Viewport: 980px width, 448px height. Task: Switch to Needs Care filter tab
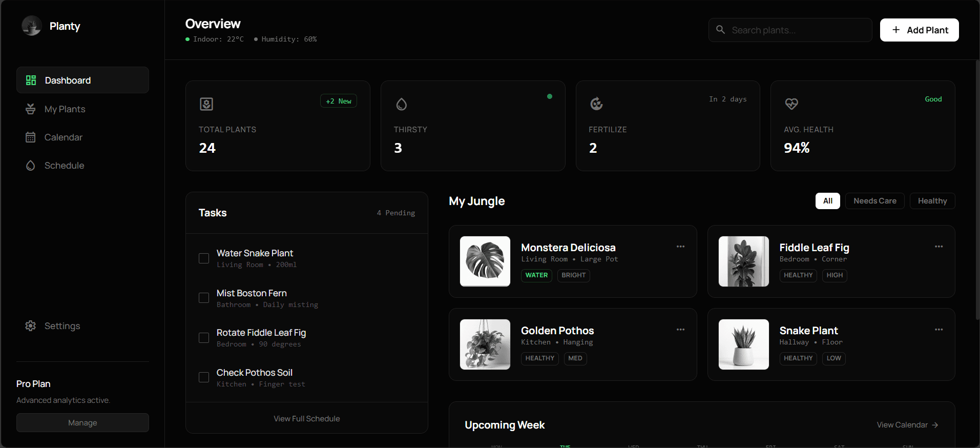click(874, 201)
